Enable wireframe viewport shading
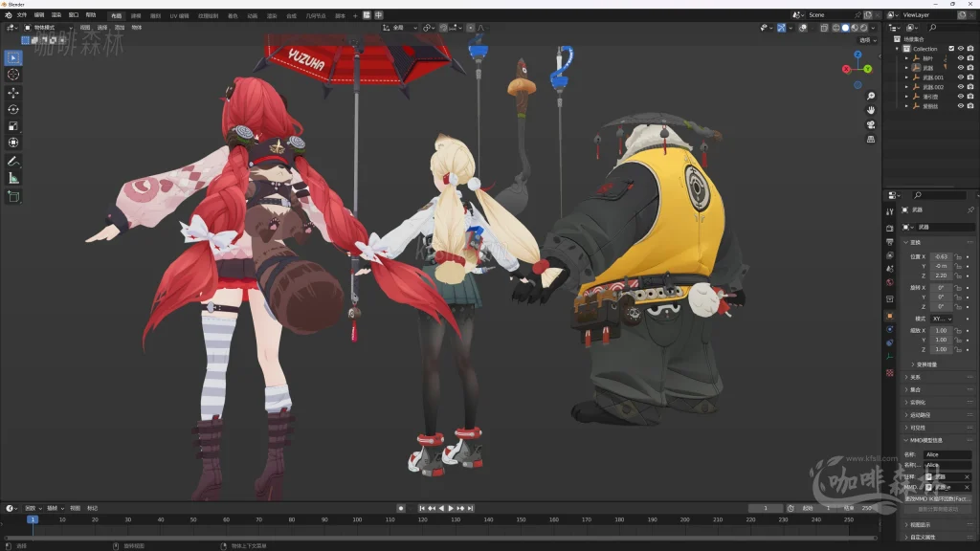Viewport: 980px width, 551px height. (836, 28)
